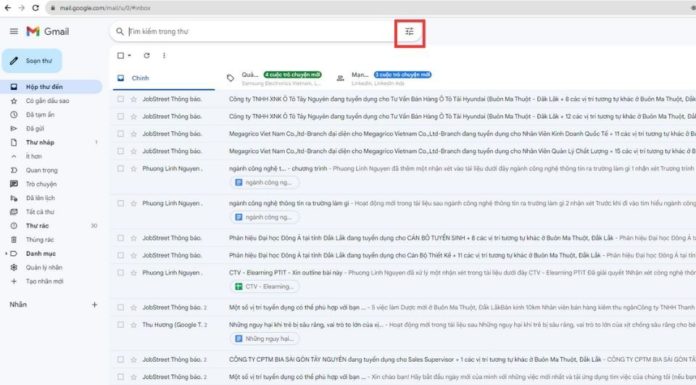696x385 pixels.
Task: Click the magnifier search icon
Action: pyautogui.click(x=120, y=32)
